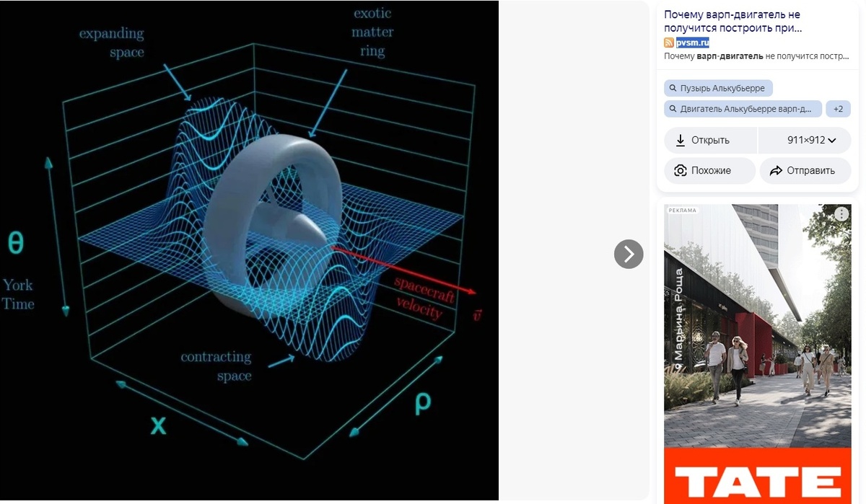Click the article snippet text under pvsm.ru
Image resolution: width=866 pixels, height=504 pixels.
coord(756,56)
